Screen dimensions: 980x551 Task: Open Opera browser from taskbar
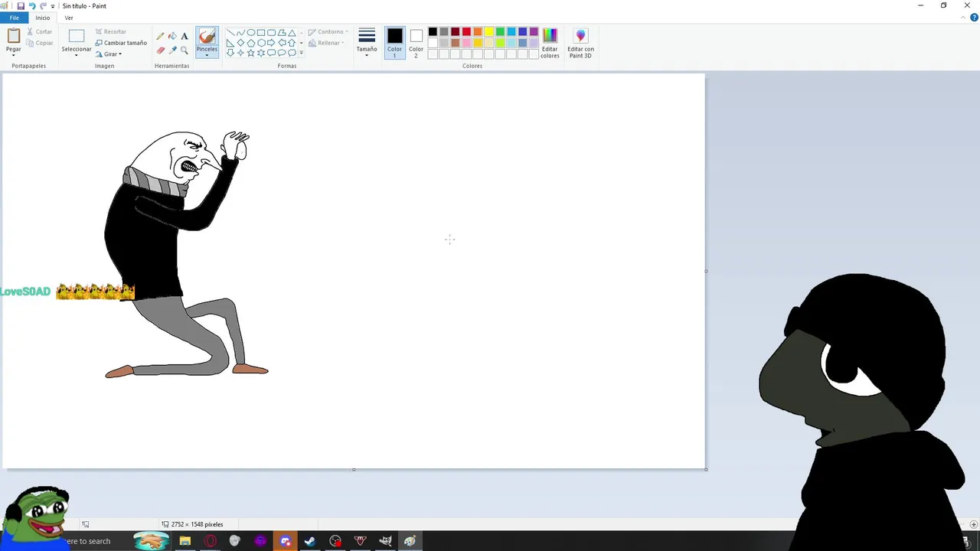point(210,541)
